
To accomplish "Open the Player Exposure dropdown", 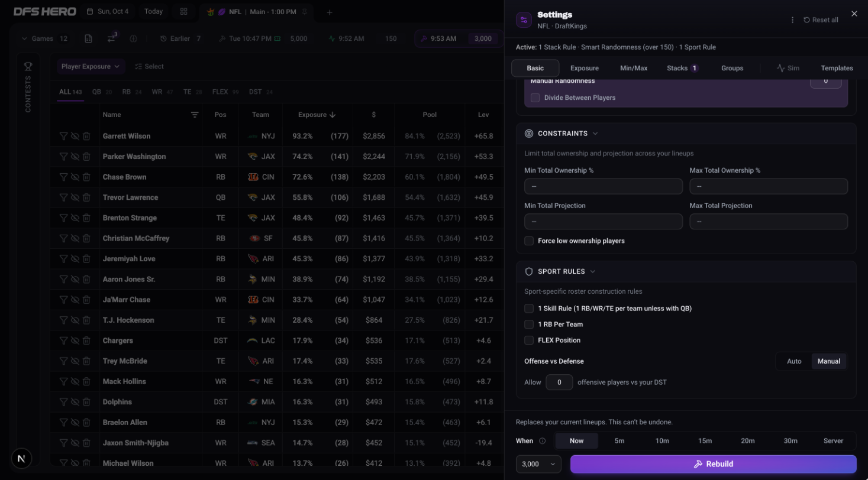I will 91,66.
